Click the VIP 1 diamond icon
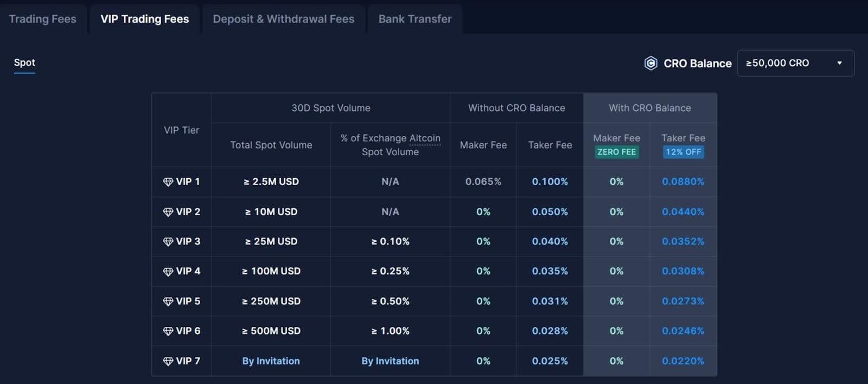Screen dimensions: 868x384 pos(168,182)
